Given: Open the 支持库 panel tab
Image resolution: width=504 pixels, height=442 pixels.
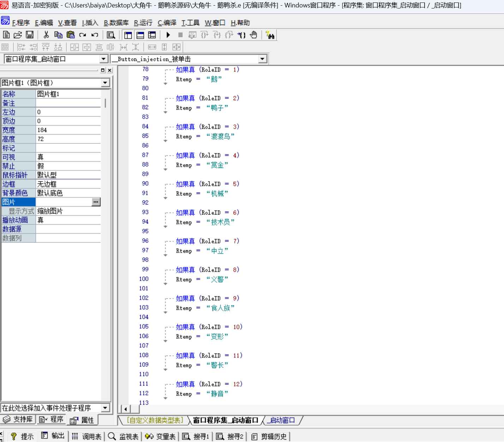Looking at the screenshot, I should pos(18,419).
